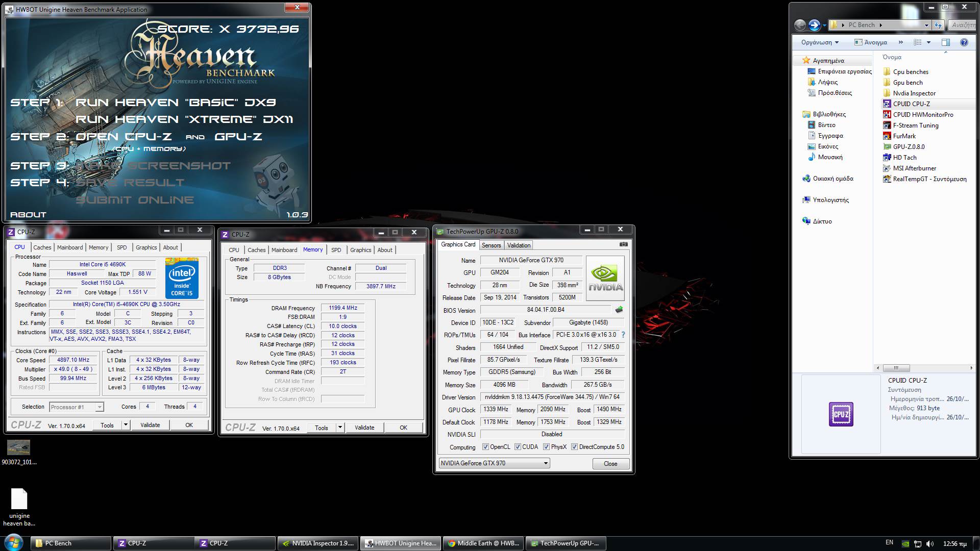Click Close button in GPU-Z
This screenshot has height=551, width=980.
pos(610,464)
